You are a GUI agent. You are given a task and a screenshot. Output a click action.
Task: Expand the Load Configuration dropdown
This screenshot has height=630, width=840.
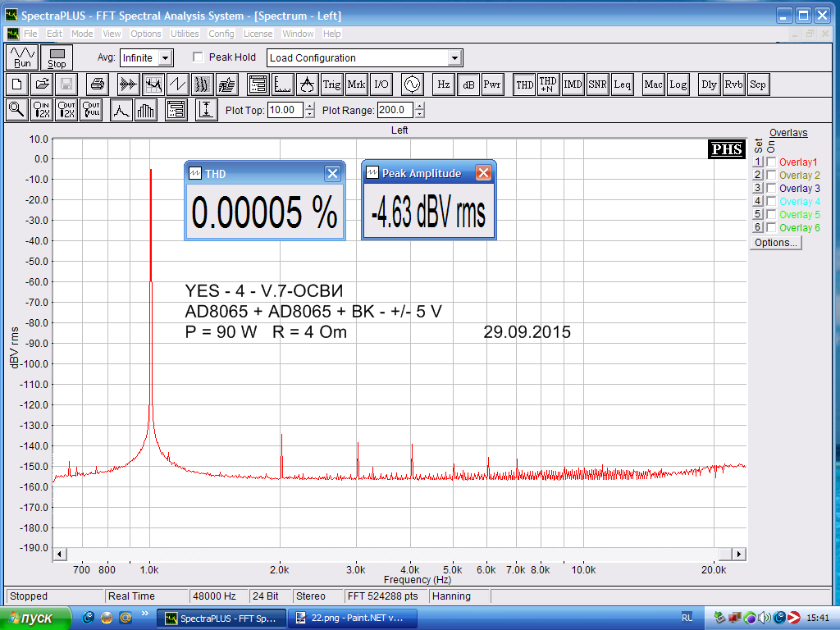[454, 58]
